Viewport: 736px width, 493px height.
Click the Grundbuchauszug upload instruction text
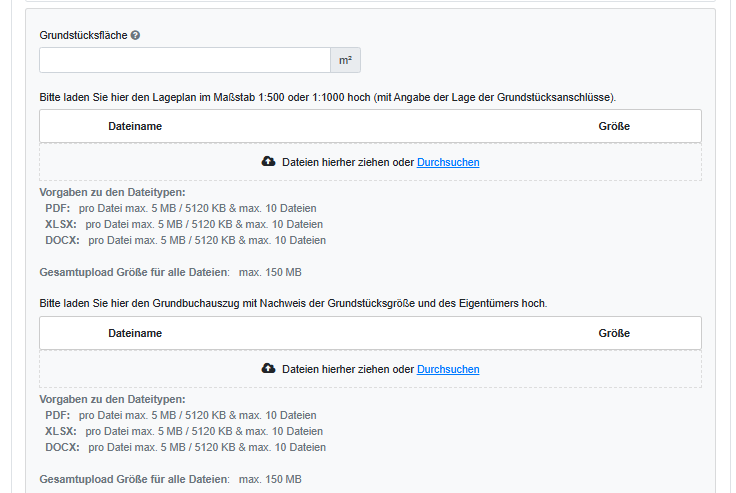293,302
